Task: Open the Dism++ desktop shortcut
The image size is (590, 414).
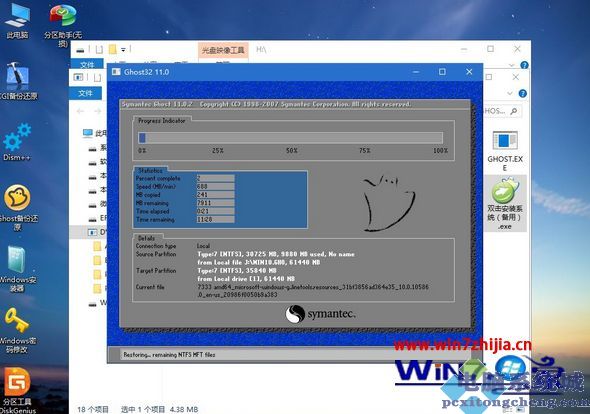Action: 17,142
